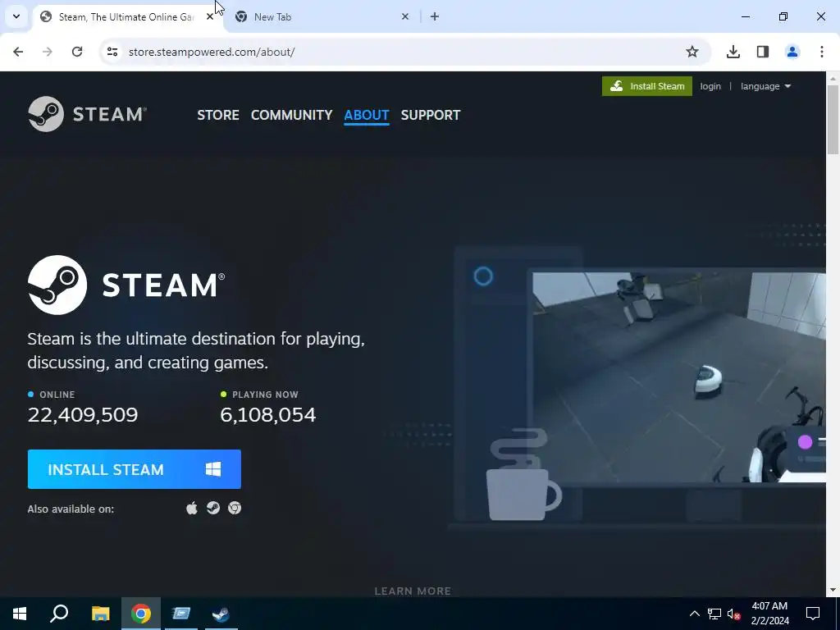Open File Explorer from taskbar
This screenshot has height=630, width=840.
100,614
